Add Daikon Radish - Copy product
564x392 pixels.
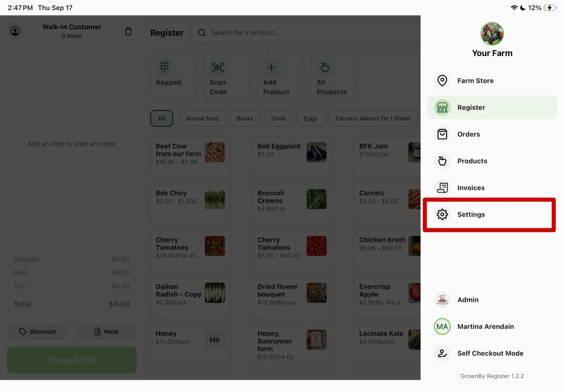[x=190, y=297]
